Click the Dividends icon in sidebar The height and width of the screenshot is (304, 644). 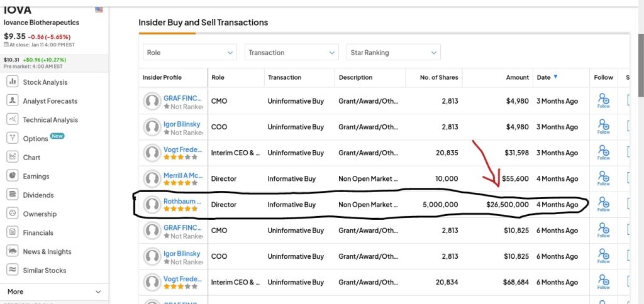(x=12, y=195)
